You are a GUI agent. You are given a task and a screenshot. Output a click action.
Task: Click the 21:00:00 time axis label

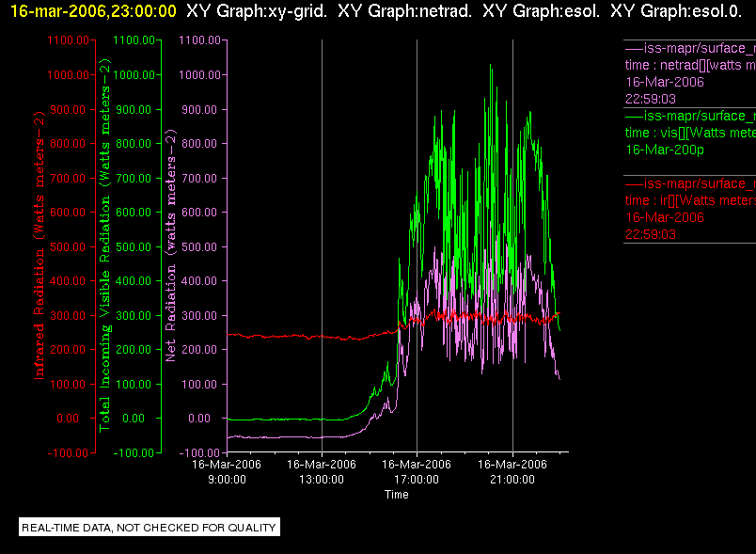(512, 480)
